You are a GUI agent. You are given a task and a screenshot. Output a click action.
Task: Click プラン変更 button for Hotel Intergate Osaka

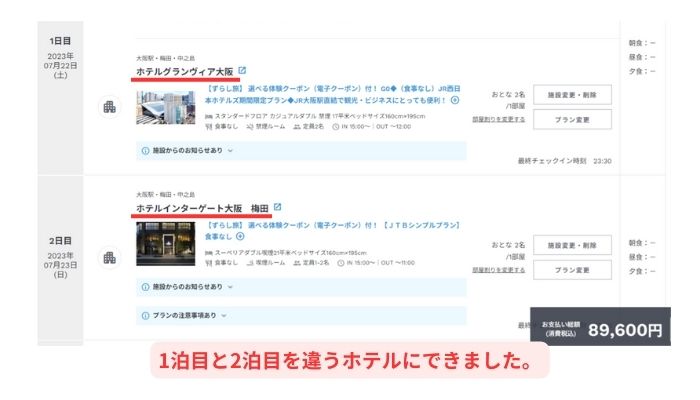click(x=572, y=270)
